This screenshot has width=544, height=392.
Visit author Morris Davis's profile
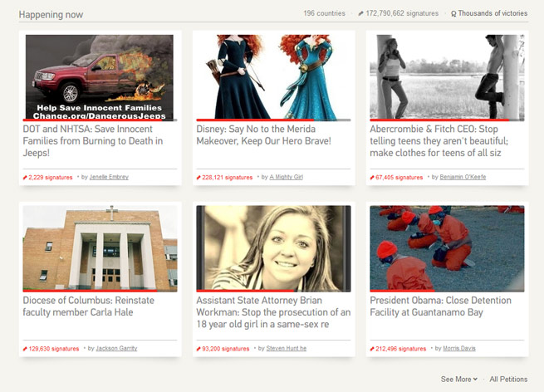click(459, 348)
